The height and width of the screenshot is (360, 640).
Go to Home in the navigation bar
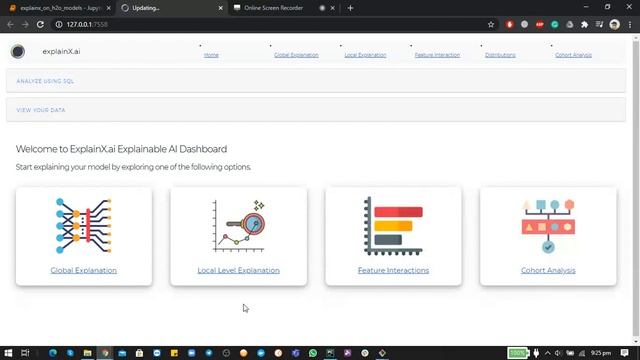(x=211, y=55)
